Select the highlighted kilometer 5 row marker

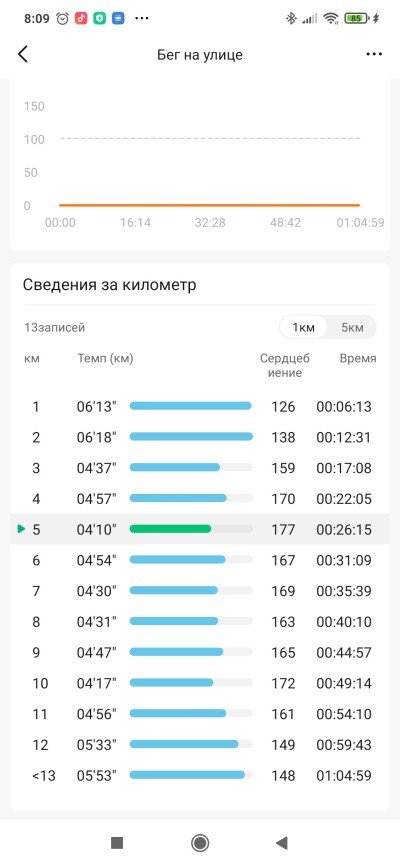pyautogui.click(x=22, y=529)
